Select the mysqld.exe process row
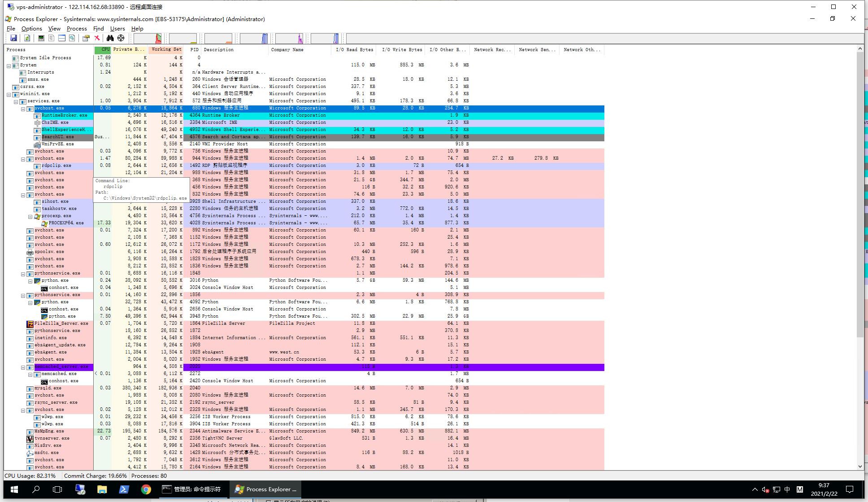This screenshot has width=868, height=502. pos(304,388)
